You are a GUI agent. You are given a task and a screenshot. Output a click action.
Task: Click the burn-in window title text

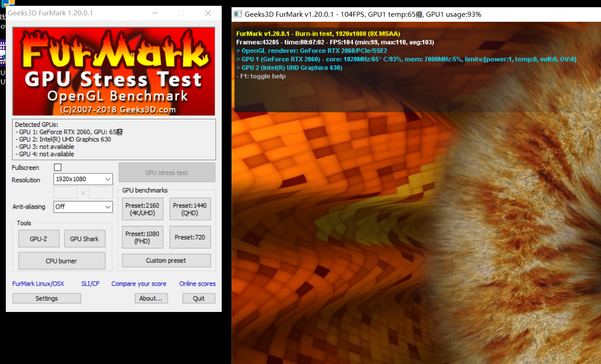363,14
